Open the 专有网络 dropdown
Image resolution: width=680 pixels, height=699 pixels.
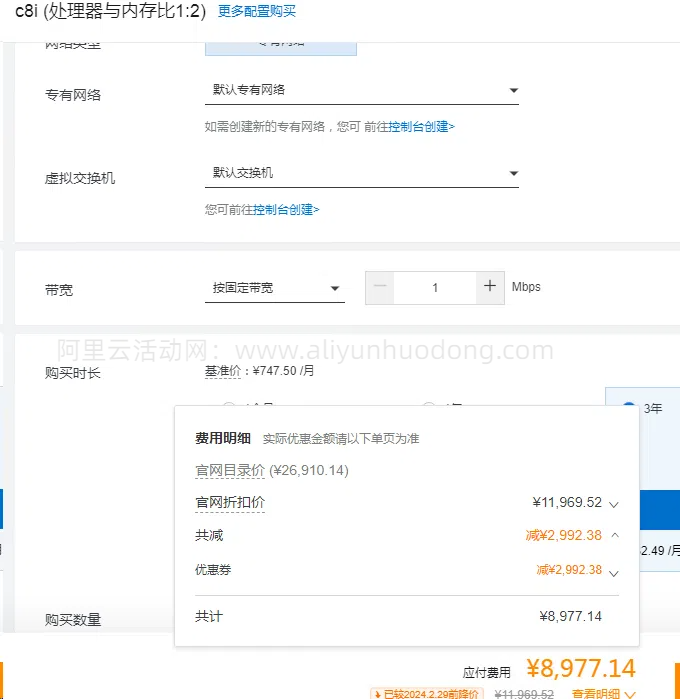(x=361, y=90)
